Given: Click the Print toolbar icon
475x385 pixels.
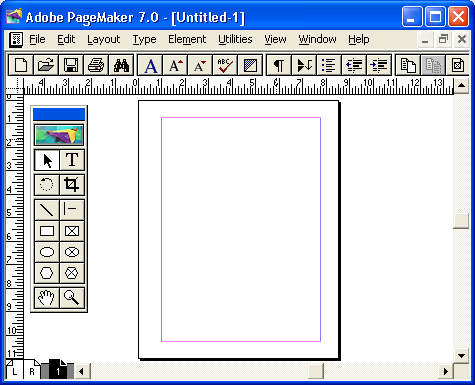Looking at the screenshot, I should [x=96, y=65].
